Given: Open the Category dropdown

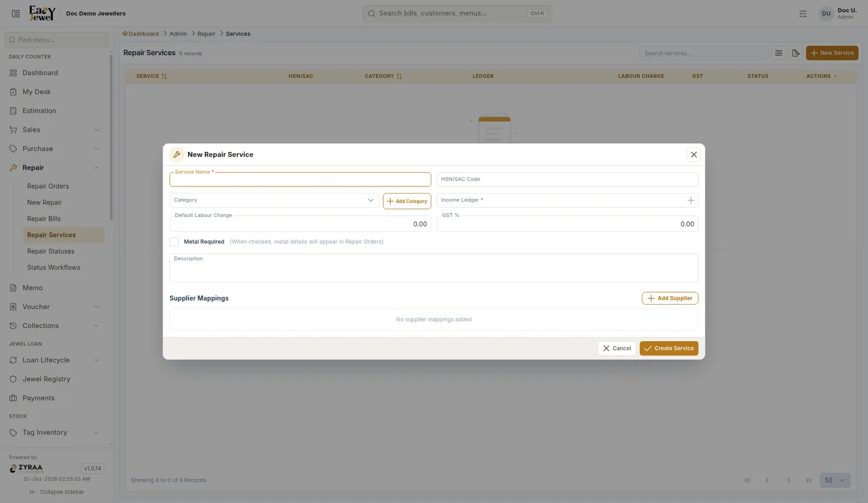Looking at the screenshot, I should click(x=274, y=200).
